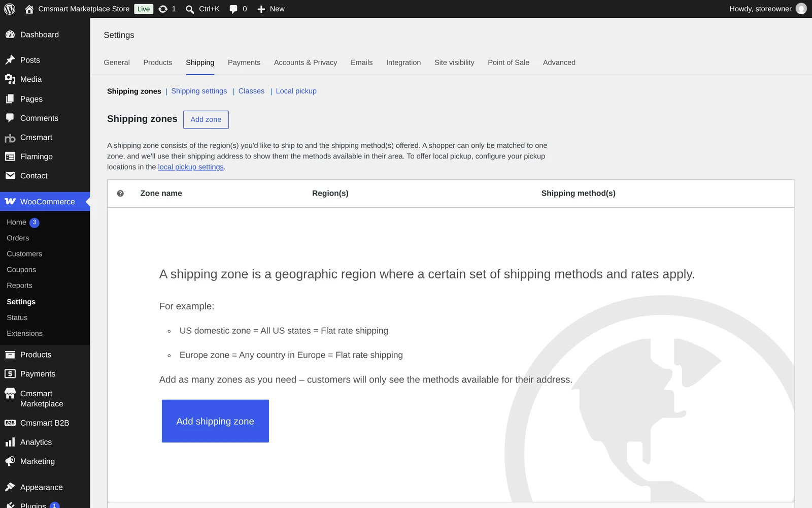Click the storeowner avatar icon
The image size is (812, 508).
(801, 9)
